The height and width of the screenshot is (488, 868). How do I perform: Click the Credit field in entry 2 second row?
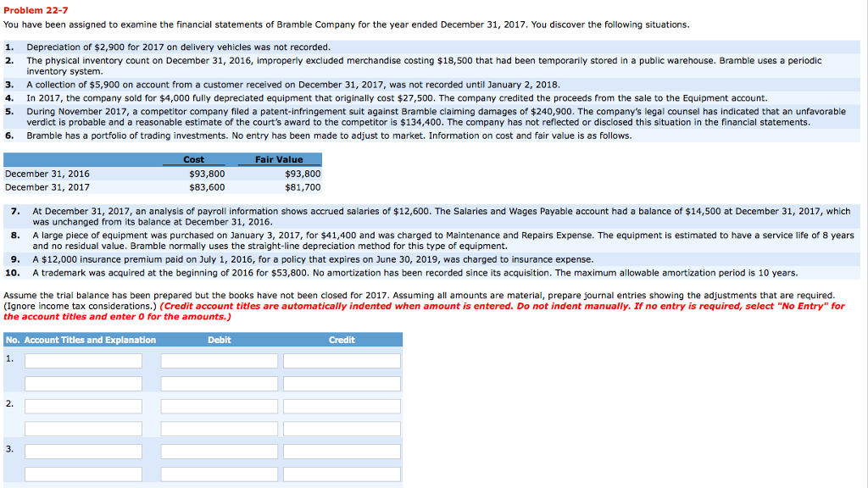[x=341, y=428]
